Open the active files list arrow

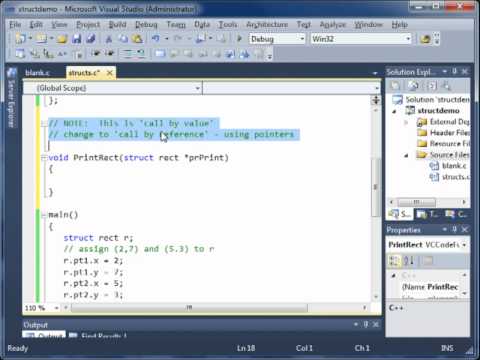coord(375,73)
